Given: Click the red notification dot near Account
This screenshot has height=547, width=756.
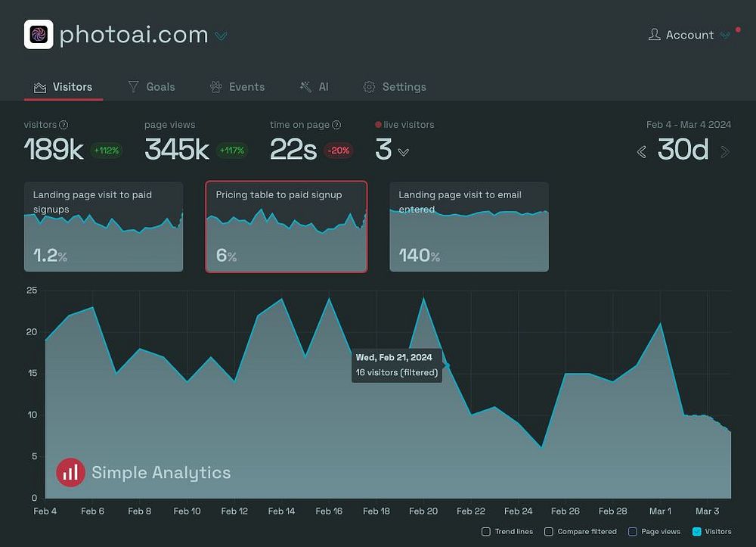Looking at the screenshot, I should 738,30.
